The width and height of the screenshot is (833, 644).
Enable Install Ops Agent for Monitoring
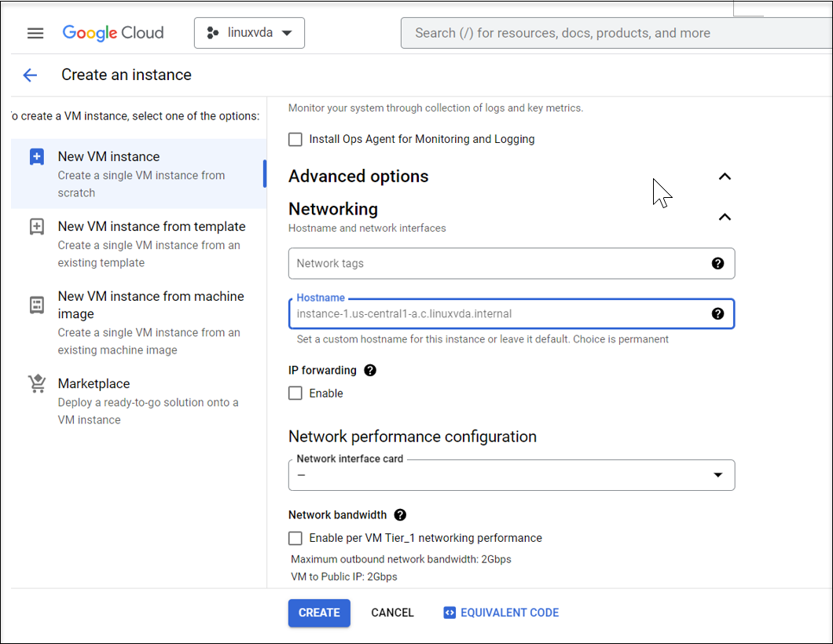point(295,139)
